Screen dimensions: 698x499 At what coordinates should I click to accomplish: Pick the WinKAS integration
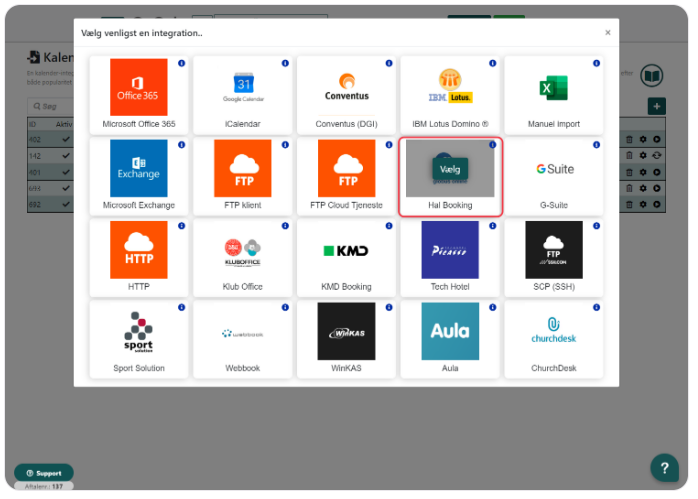tap(346, 339)
